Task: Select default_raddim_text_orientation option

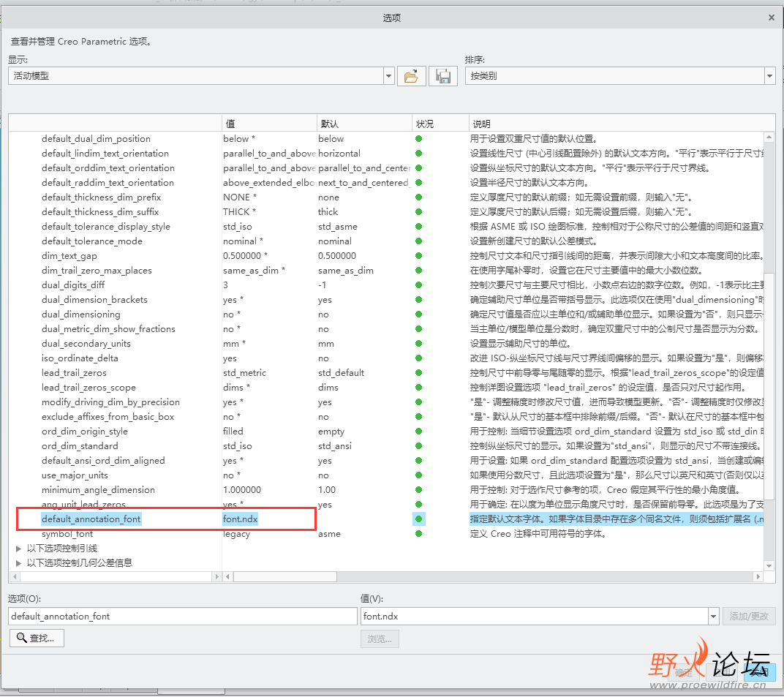Action: pyautogui.click(x=108, y=183)
